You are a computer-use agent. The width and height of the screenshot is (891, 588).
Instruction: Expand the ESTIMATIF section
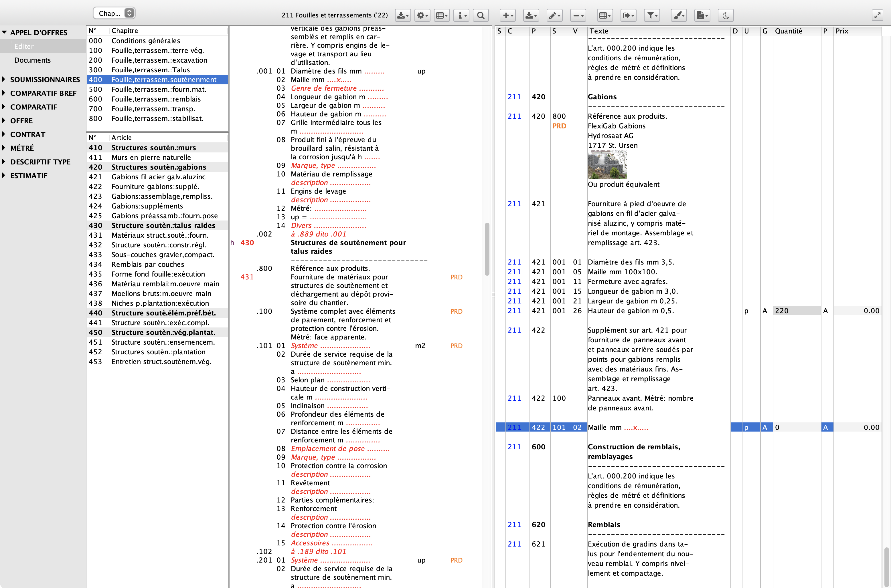pyautogui.click(x=4, y=175)
